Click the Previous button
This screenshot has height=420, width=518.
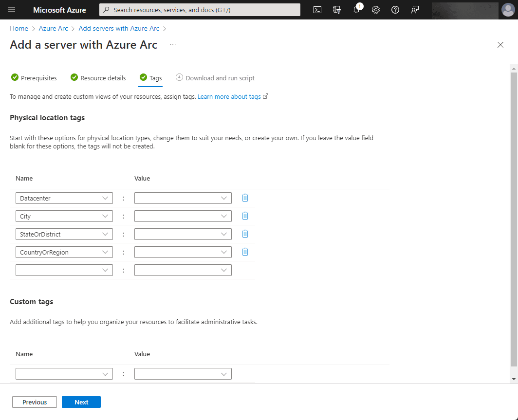[35, 402]
